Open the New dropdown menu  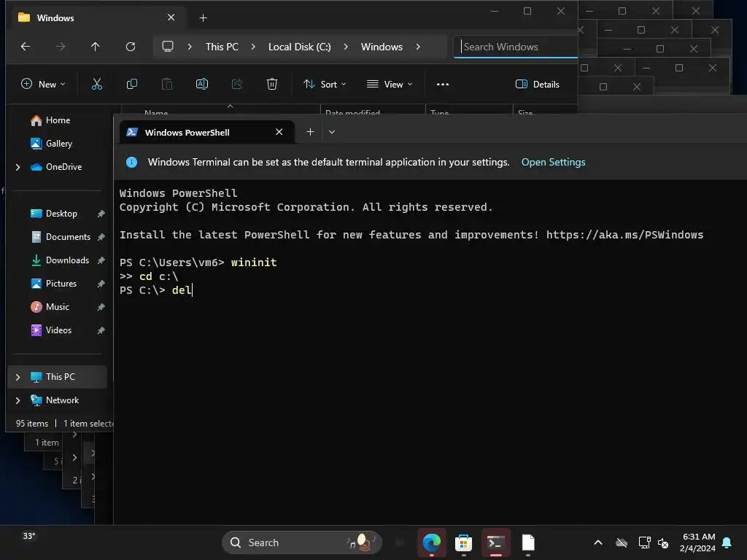[x=43, y=85]
